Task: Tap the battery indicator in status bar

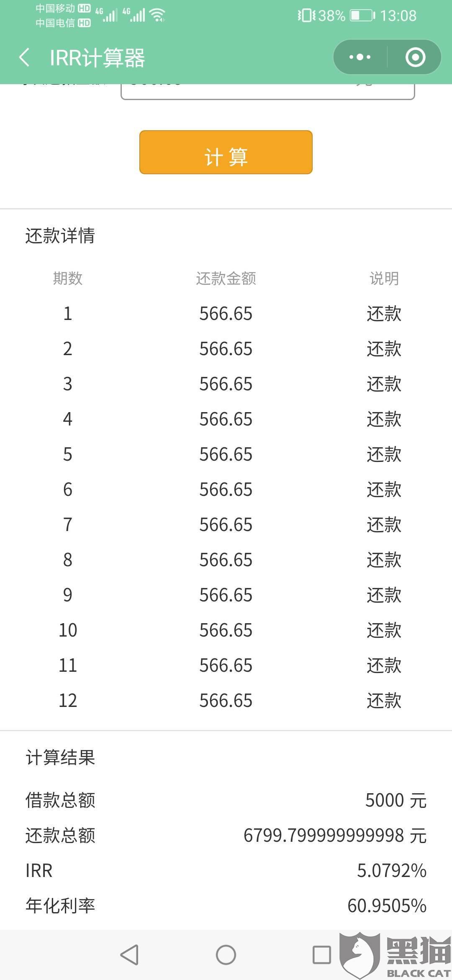Action: tap(362, 16)
